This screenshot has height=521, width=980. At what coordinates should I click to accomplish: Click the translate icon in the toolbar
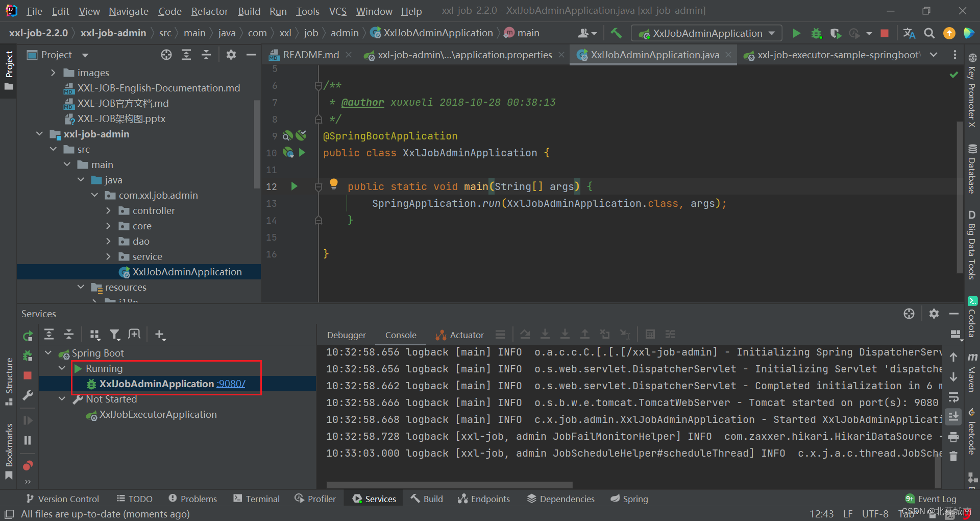click(909, 33)
